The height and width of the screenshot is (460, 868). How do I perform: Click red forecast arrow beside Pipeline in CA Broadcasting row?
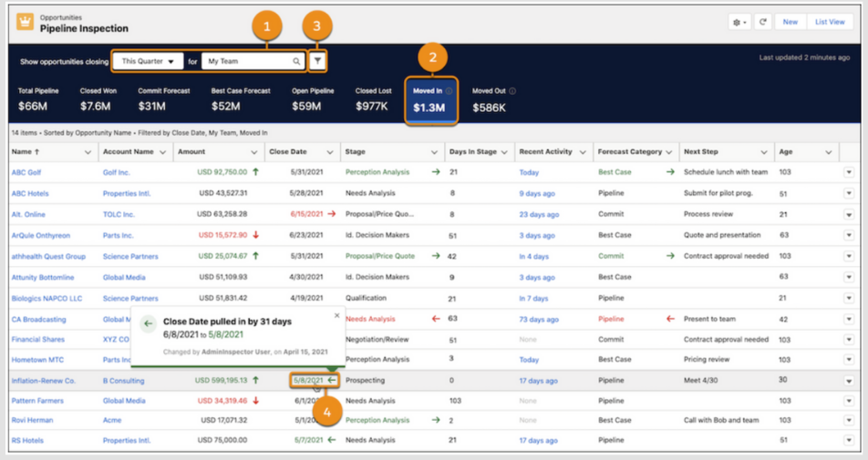coord(670,319)
